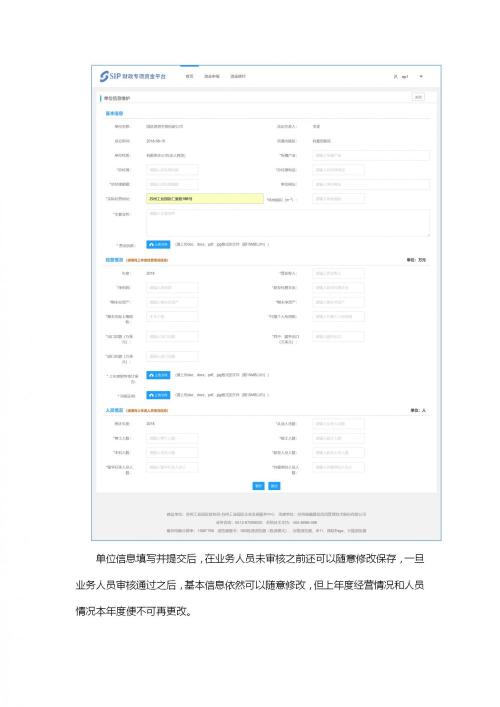Click first upload button in operating situation section
This screenshot has height=707, width=500.
[x=158, y=375]
